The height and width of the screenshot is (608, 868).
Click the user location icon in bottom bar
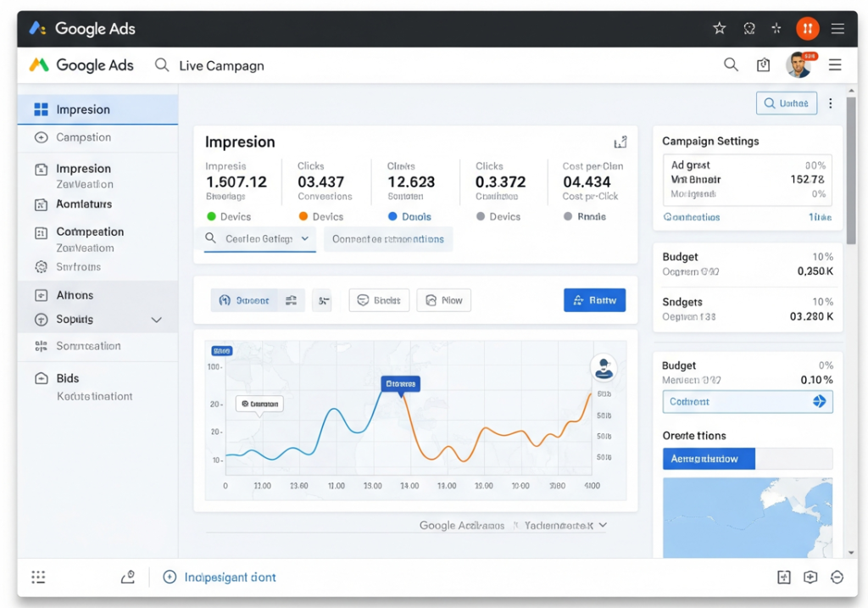[128, 577]
